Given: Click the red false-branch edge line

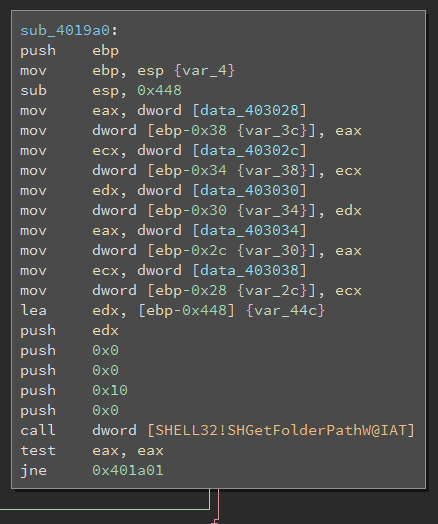Looking at the screenshot, I should pyautogui.click(x=218, y=505).
